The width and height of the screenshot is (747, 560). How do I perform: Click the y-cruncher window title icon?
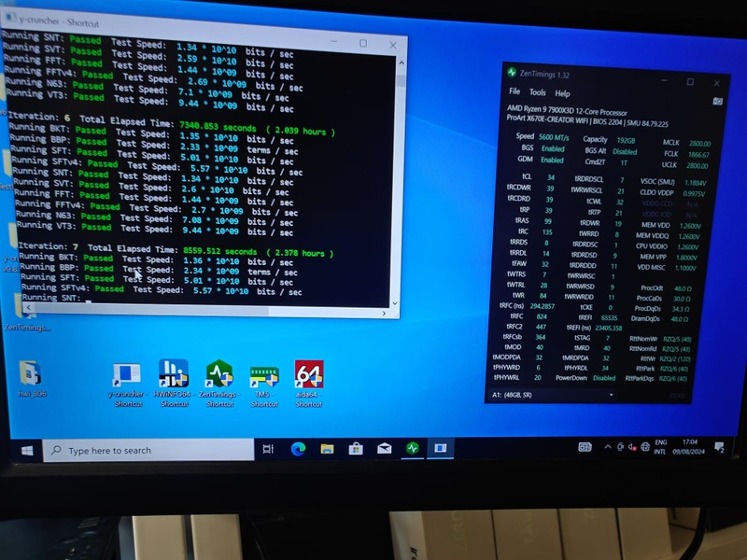click(10, 18)
